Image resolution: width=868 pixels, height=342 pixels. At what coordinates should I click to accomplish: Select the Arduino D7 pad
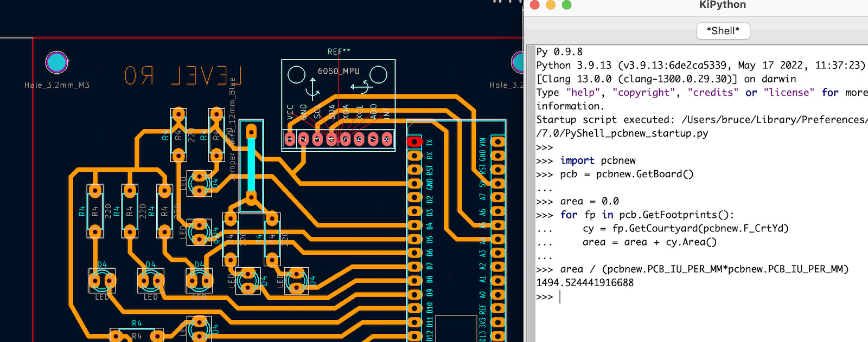pos(414,267)
